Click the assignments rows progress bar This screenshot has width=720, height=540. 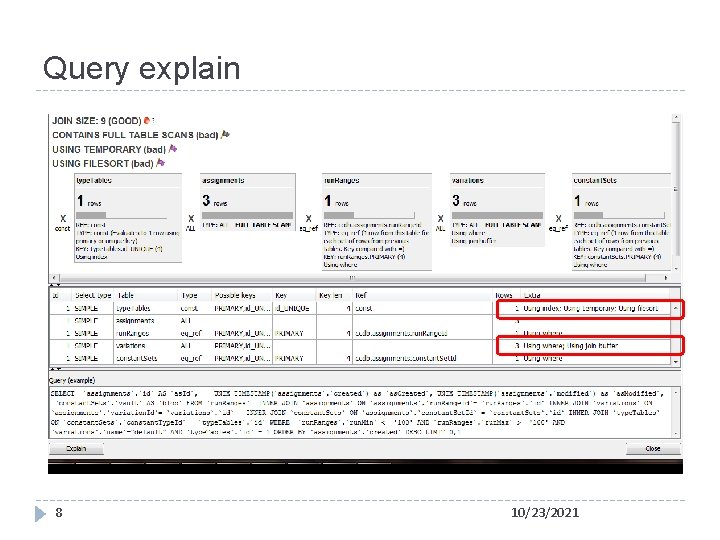248,215
